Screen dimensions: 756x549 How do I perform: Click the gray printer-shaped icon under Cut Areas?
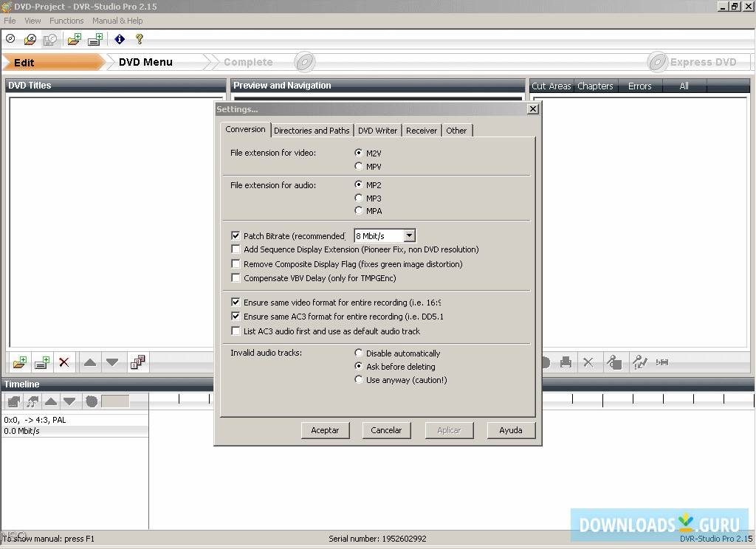[566, 362]
